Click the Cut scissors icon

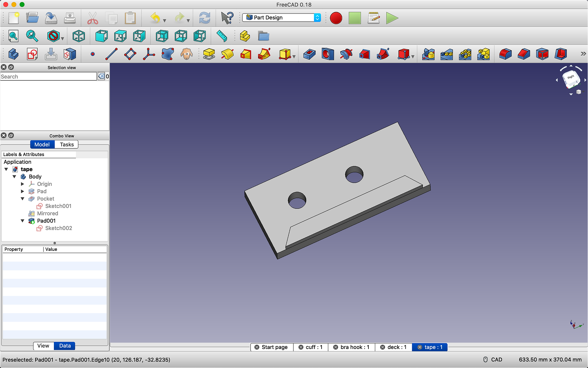pyautogui.click(x=93, y=18)
